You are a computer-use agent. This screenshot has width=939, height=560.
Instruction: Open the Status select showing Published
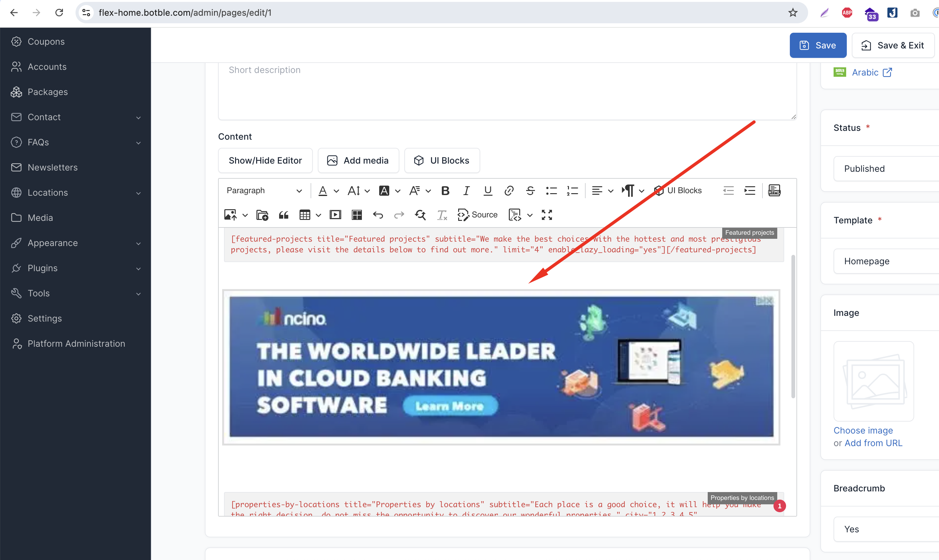click(886, 169)
